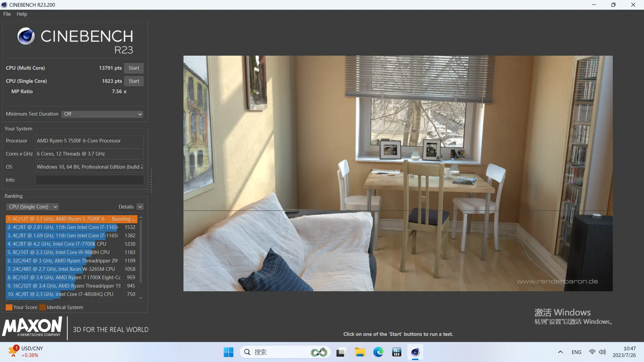The width and height of the screenshot is (644, 362).
Task: Click the CPU Single Core Start button
Action: tap(134, 81)
